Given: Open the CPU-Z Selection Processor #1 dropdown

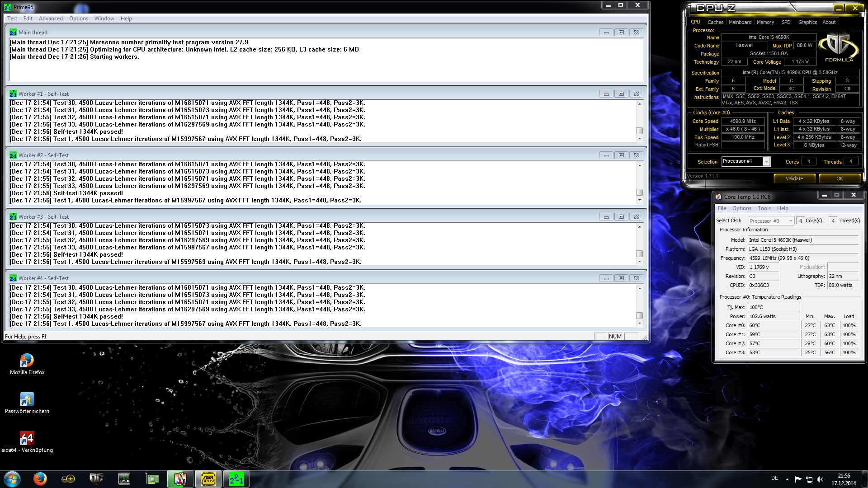Looking at the screenshot, I should point(766,161).
